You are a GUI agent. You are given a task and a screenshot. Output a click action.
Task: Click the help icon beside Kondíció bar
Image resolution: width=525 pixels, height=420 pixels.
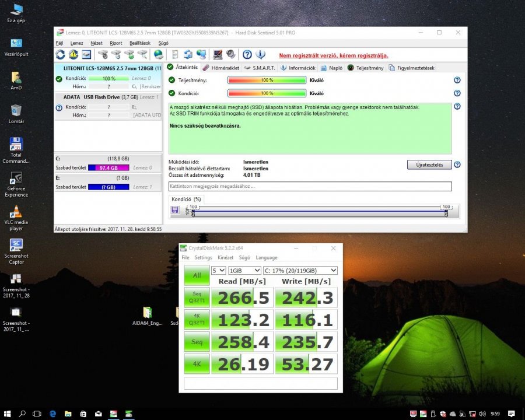coord(457,93)
